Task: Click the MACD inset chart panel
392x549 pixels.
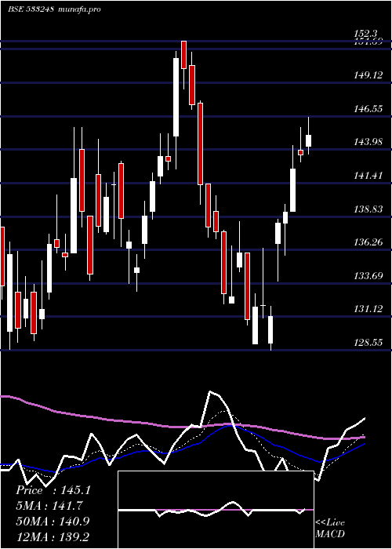Action: [x=216, y=510]
